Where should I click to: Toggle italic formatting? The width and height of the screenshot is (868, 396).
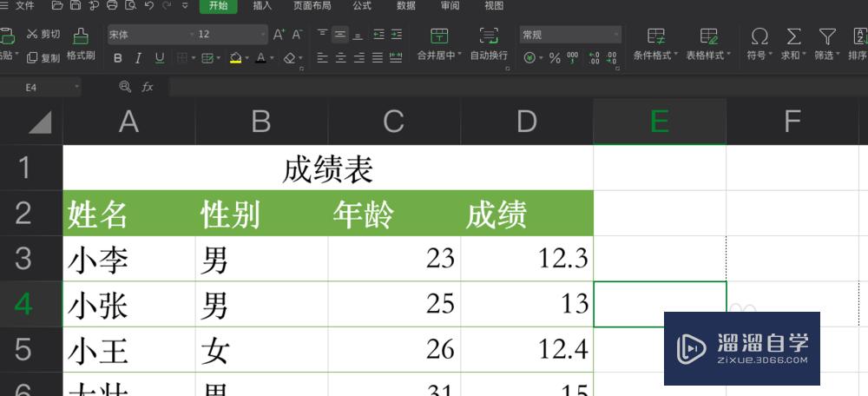(x=138, y=58)
